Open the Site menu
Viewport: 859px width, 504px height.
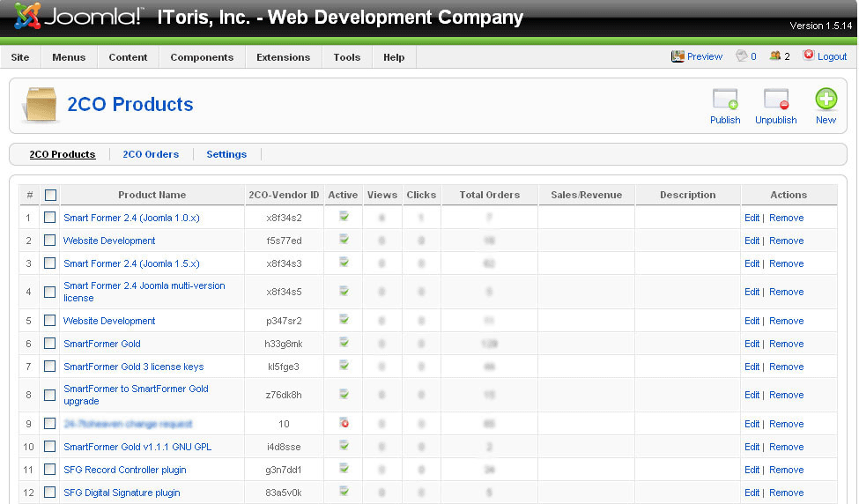pos(20,57)
